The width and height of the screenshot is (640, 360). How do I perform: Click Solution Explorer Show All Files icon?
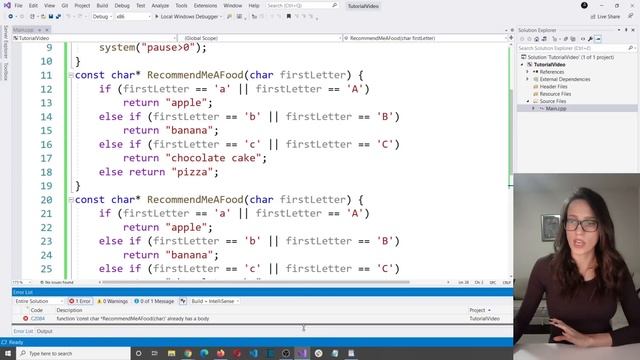pyautogui.click(x=573, y=39)
